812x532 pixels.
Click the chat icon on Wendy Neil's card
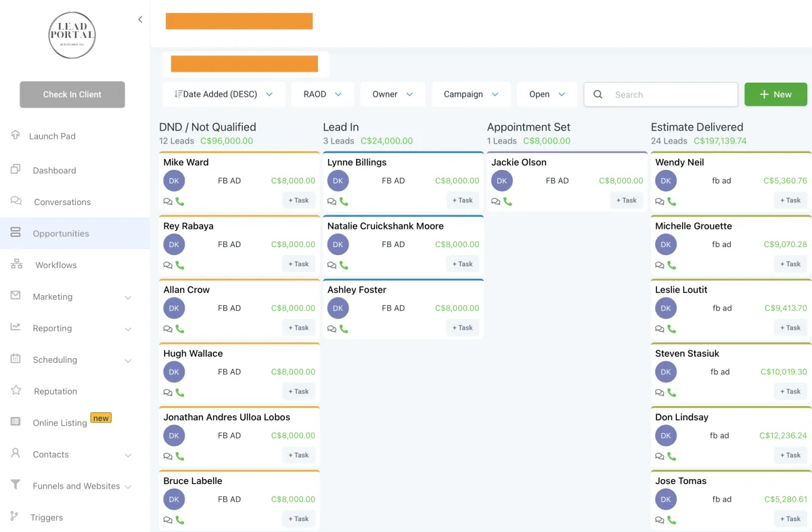[x=660, y=202]
